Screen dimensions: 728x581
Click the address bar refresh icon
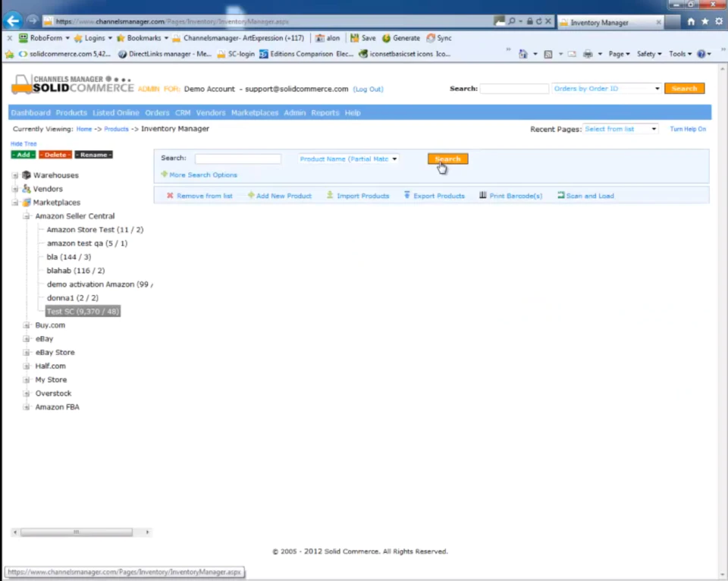[538, 21]
